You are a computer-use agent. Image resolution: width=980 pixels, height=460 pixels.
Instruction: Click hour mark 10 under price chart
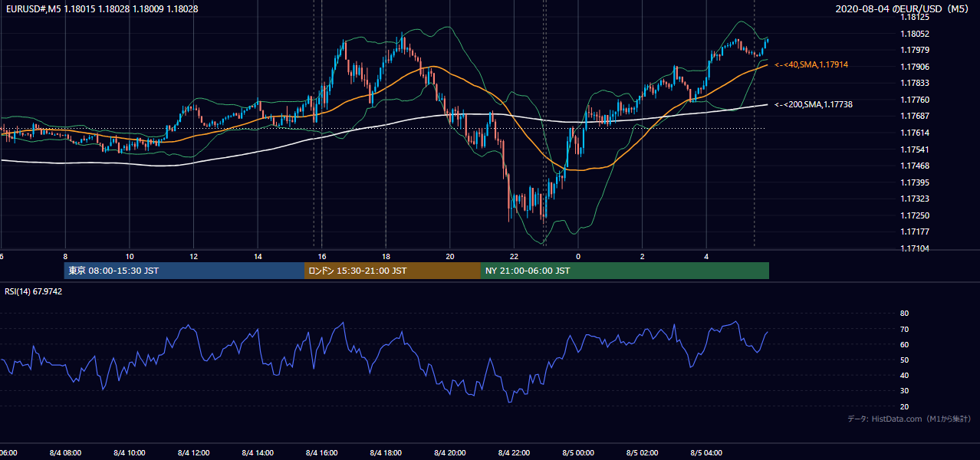(130, 257)
